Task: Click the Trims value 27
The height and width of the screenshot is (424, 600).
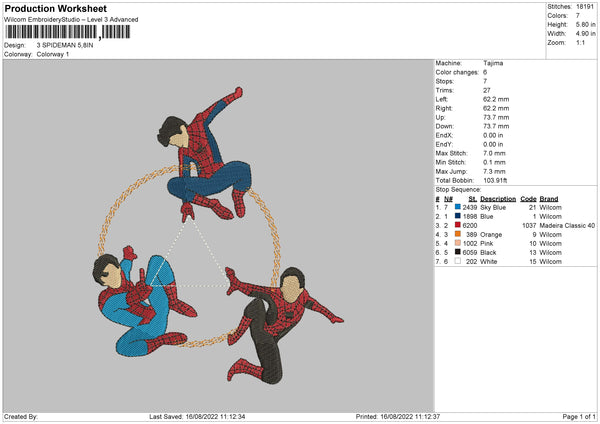Action: coord(486,90)
